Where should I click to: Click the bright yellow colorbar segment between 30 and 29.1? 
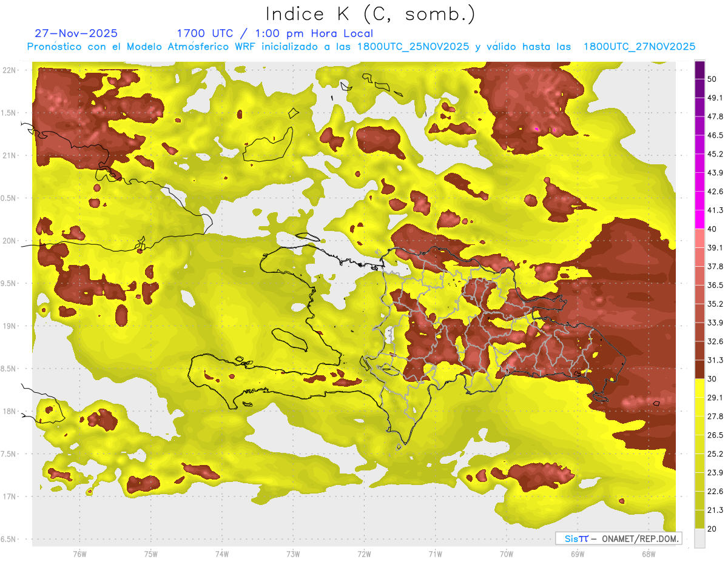[x=699, y=388]
